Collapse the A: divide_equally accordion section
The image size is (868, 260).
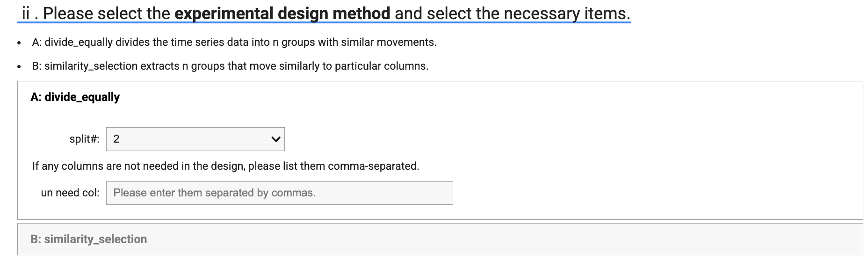click(x=75, y=97)
